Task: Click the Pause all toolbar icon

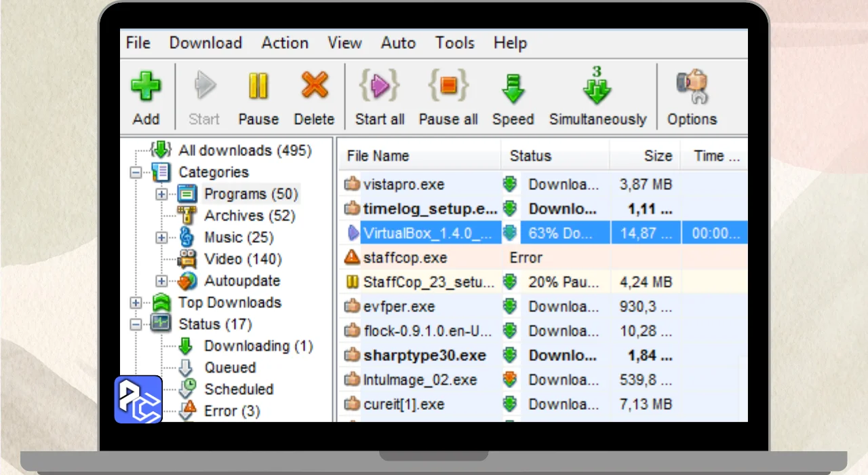Action: point(448,87)
